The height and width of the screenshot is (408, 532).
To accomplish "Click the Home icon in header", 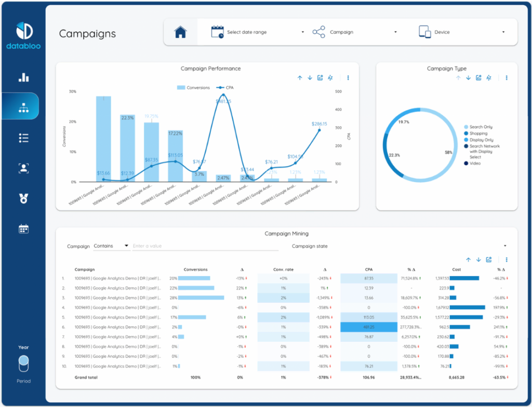I will [180, 32].
